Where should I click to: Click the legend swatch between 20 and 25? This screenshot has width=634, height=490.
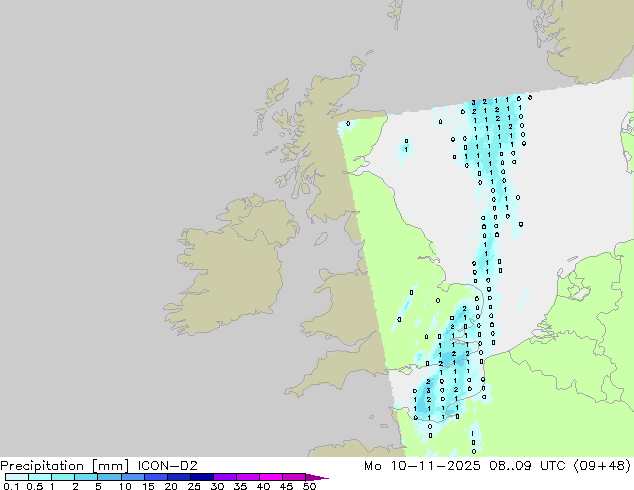pyautogui.click(x=178, y=477)
